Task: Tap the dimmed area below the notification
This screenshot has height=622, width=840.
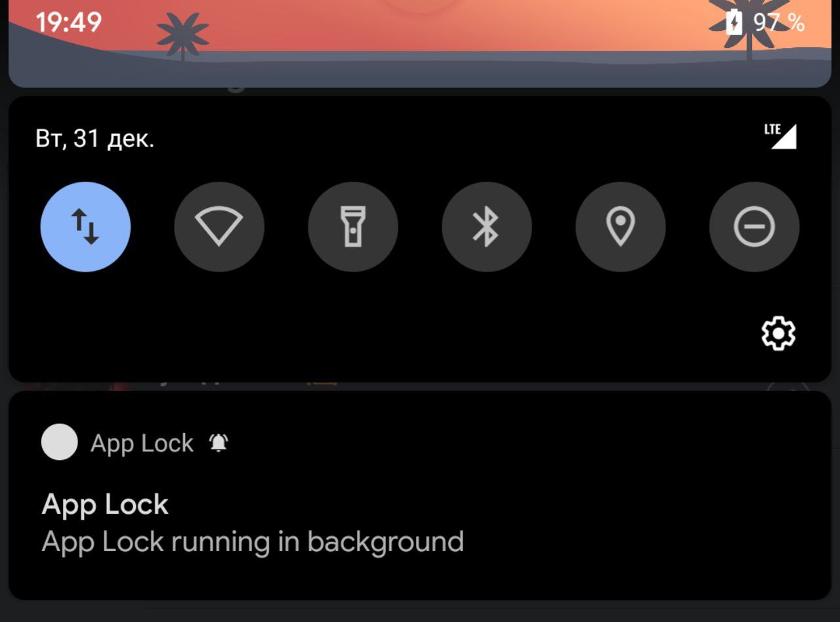Action: point(420,612)
